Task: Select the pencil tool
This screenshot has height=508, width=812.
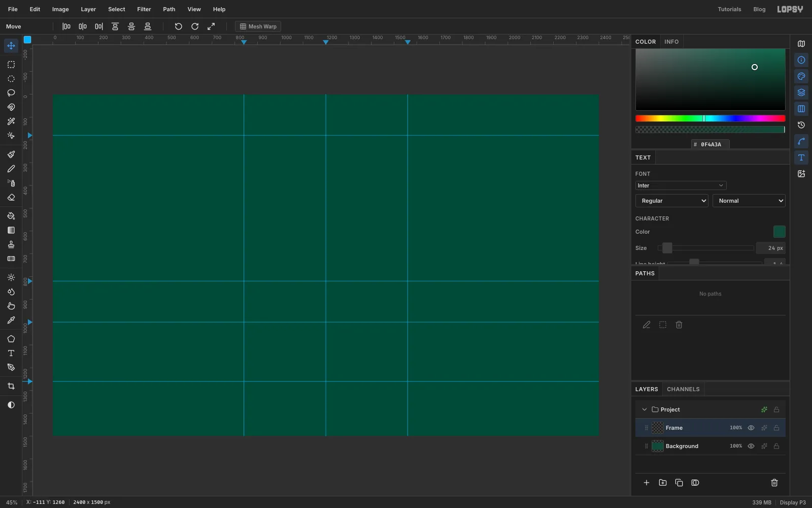Action: 11,169
